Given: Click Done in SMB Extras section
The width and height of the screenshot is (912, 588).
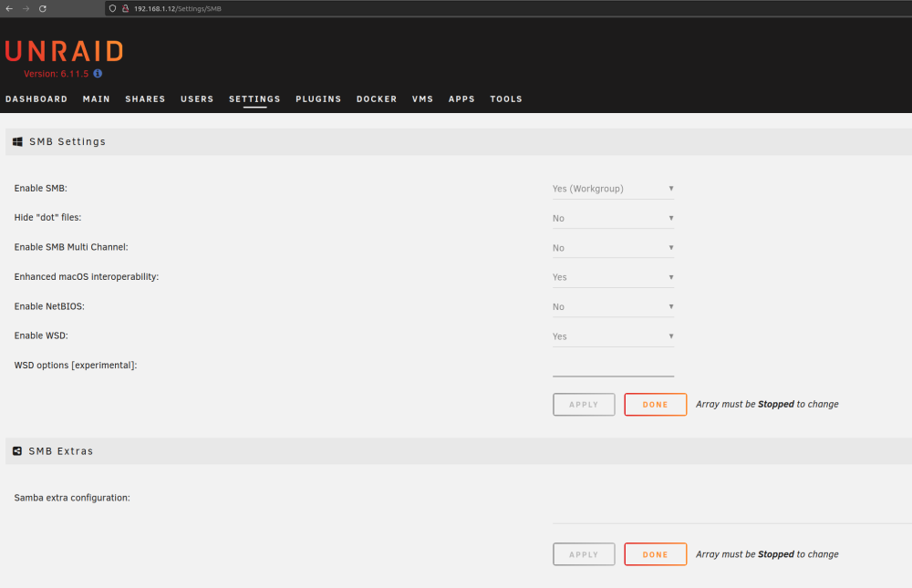Looking at the screenshot, I should 656,555.
